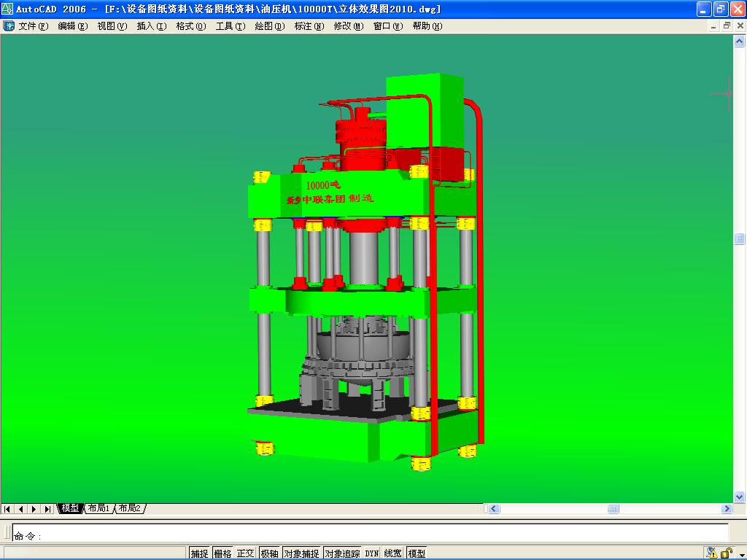Toggle 栅格 grid display
Image resolution: width=747 pixels, height=560 pixels.
coord(222,553)
